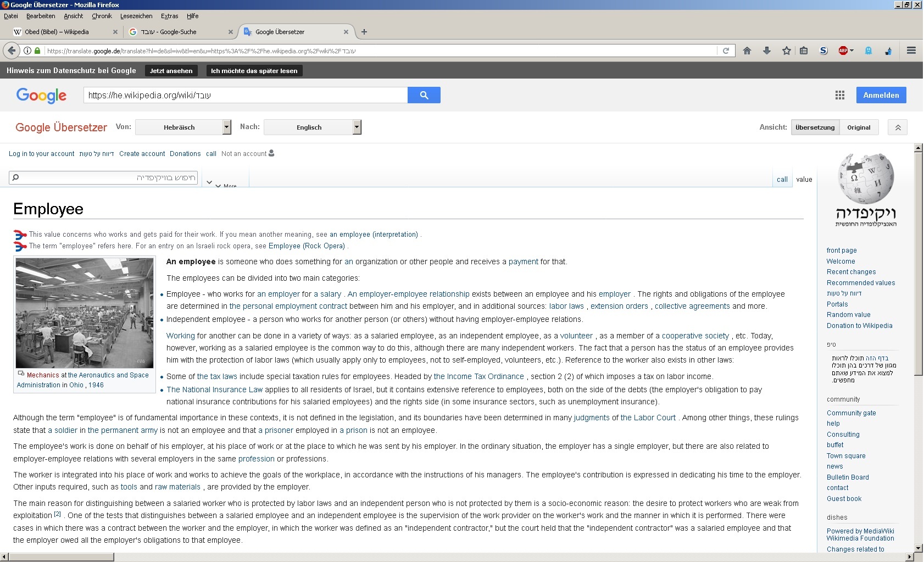The image size is (924, 562).
Task: Open the Extras menu
Action: click(x=169, y=16)
